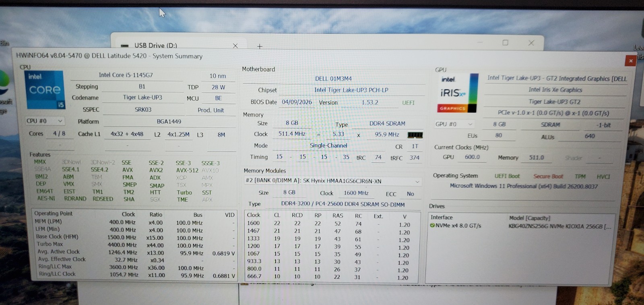Screen dimensions: 644x305
Task: Close the HWiNFO64 System Summary window
Action: [x=631, y=61]
